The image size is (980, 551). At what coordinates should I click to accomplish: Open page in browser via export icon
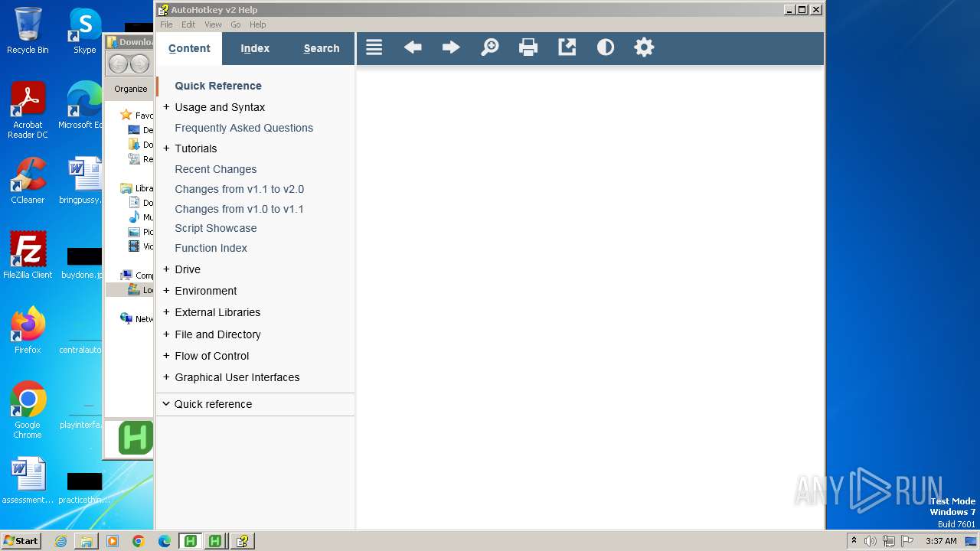567,47
